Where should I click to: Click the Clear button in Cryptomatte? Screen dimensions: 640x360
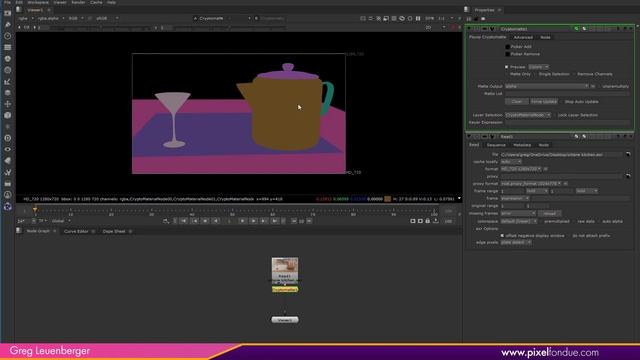516,102
